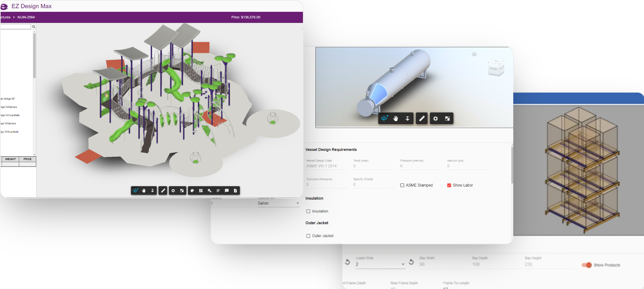Click the Bay Depth field

click(x=496, y=264)
